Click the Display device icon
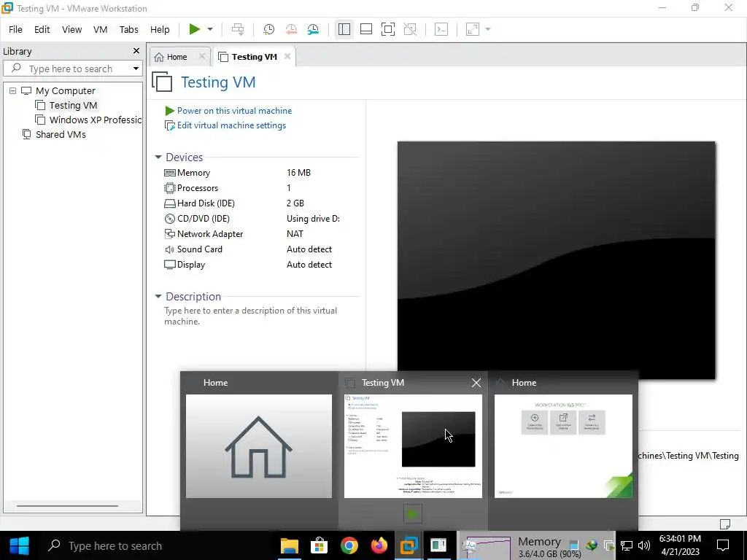The height and width of the screenshot is (560, 747). [169, 265]
